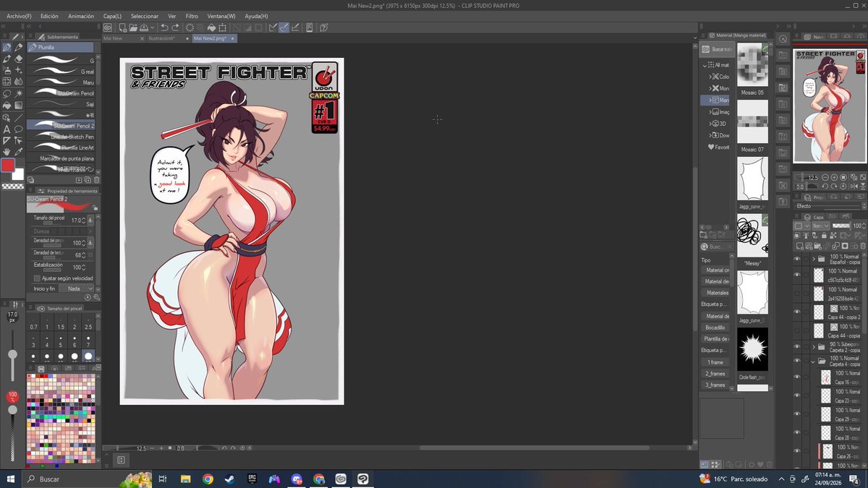Screen dimensions: 868x488
Task: Select the Text tool (A icon)
Action: 7,129
